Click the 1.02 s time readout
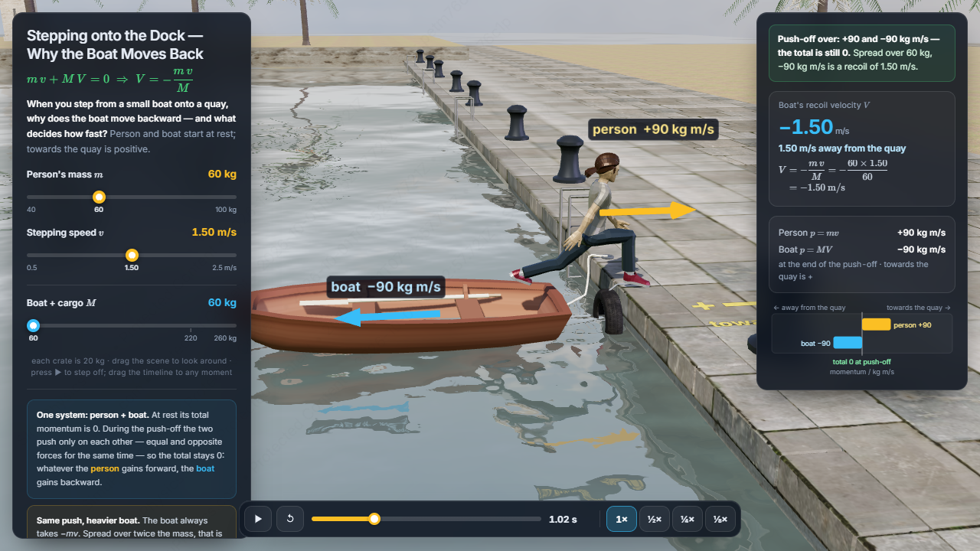Viewport: 980px width, 551px height. coord(563,520)
